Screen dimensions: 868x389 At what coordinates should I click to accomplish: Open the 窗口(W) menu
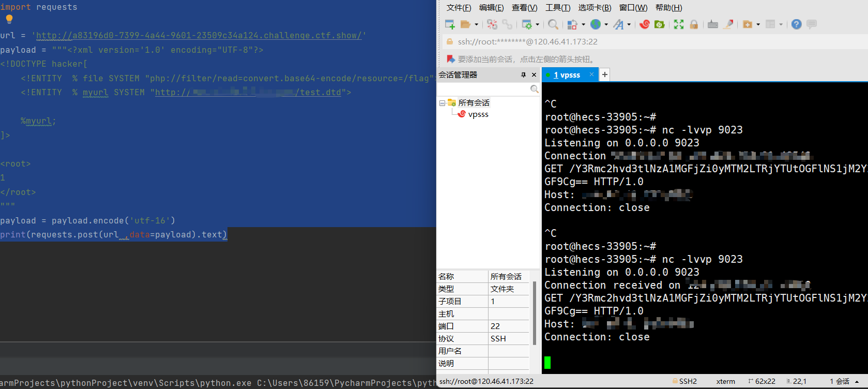633,8
